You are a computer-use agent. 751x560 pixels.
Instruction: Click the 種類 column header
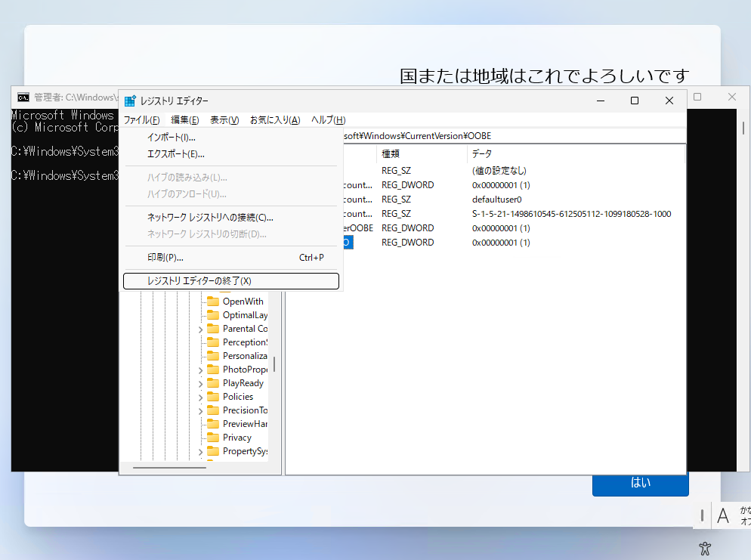point(422,153)
